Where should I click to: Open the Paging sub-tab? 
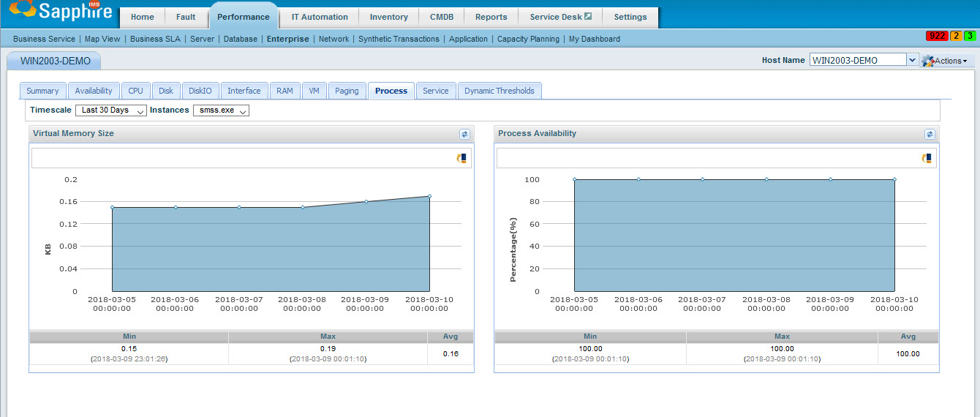pos(347,91)
